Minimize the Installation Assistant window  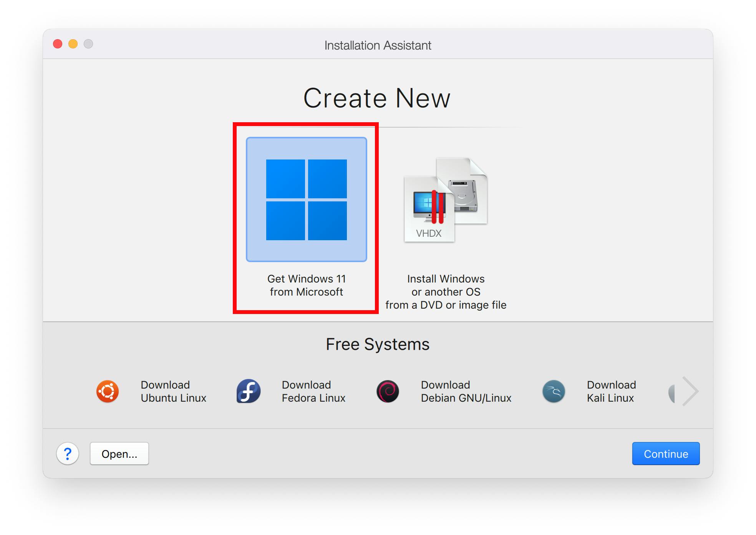pos(73,44)
